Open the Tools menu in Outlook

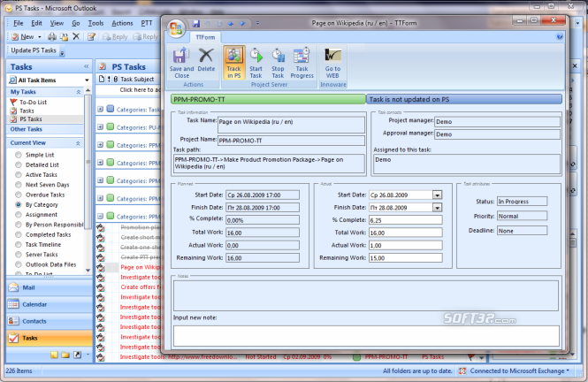point(95,23)
